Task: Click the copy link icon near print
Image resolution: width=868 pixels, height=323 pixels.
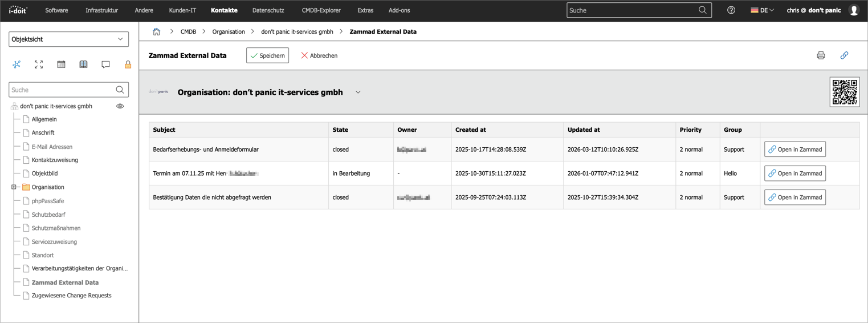Action: [x=844, y=55]
